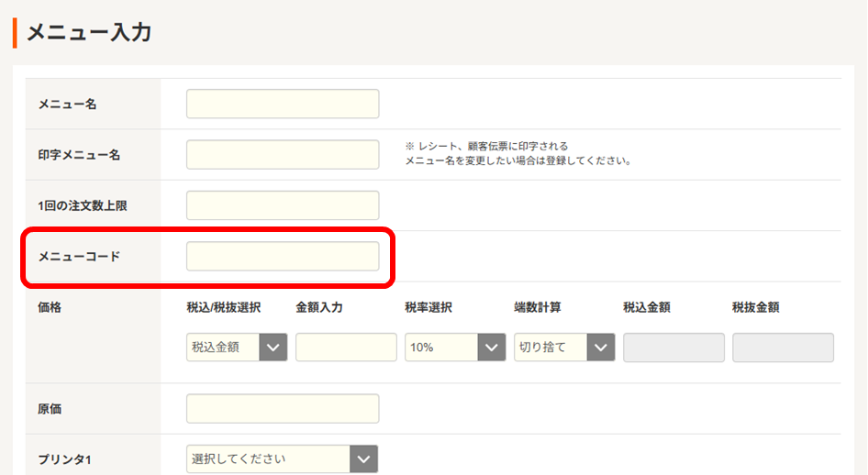
Task: Focus the 金額入力 price text box
Action: [346, 348]
